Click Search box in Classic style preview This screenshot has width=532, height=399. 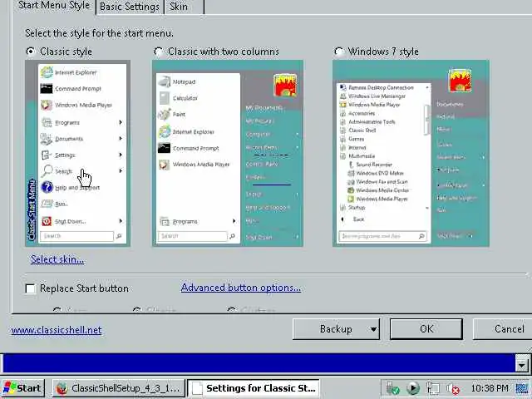(x=76, y=236)
